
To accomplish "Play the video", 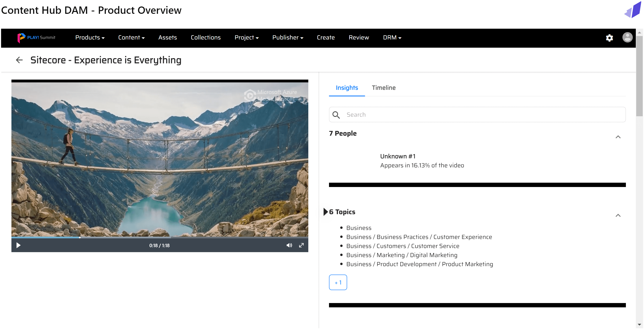I will (18, 245).
